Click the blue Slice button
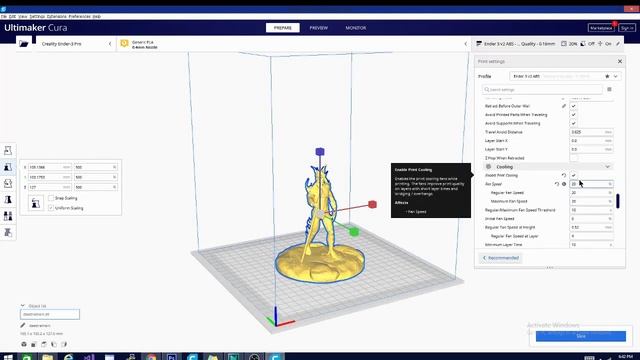The height and width of the screenshot is (360, 640). (x=581, y=336)
